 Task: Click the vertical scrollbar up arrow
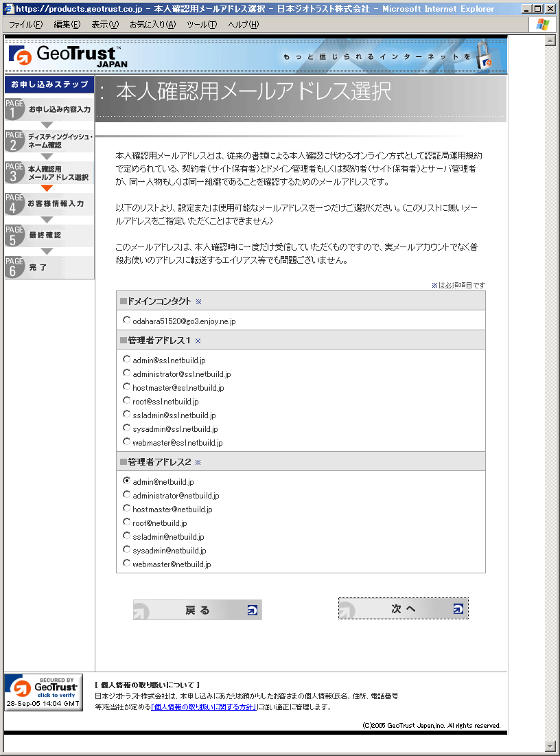coord(550,41)
